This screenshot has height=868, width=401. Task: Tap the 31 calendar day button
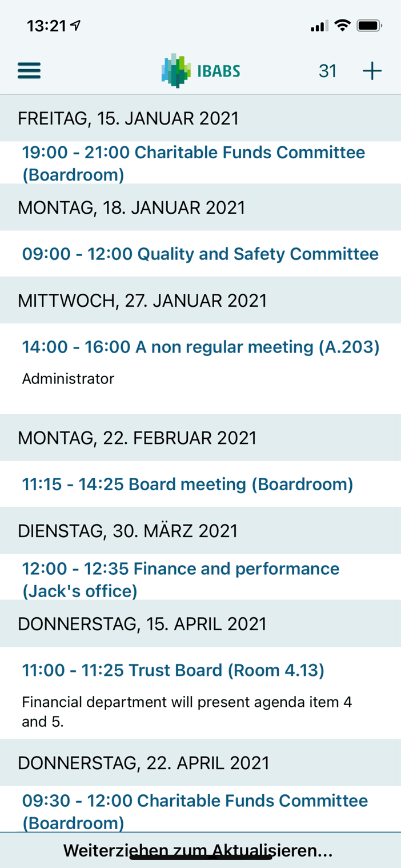click(328, 71)
